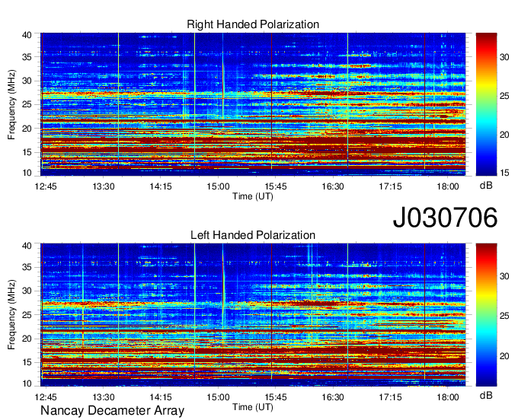This screenshot has height=420, width=518.
Task: Click the 'dB' unit label under upper color bar
Action: [x=486, y=186]
